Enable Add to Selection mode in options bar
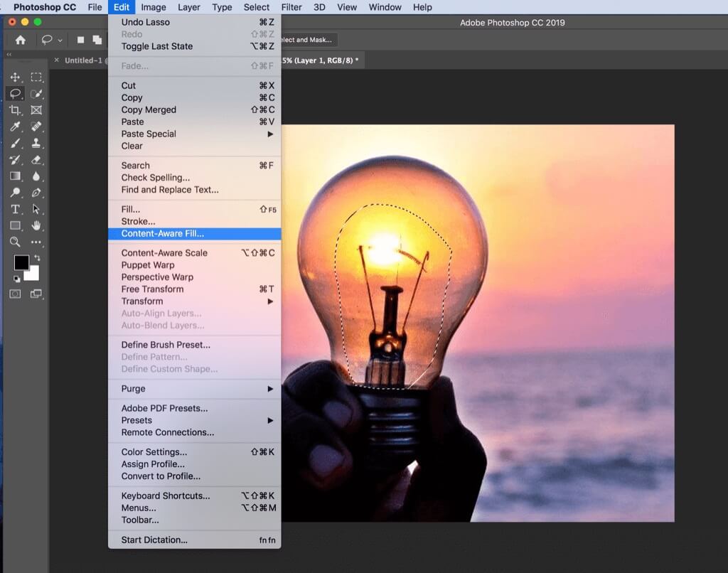Viewport: 728px width, 573px height. [x=97, y=41]
